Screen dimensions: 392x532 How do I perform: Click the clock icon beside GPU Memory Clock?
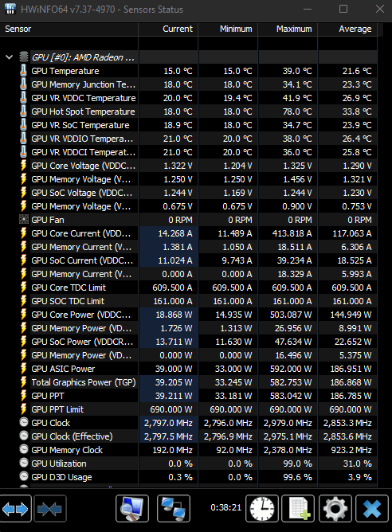click(23, 449)
